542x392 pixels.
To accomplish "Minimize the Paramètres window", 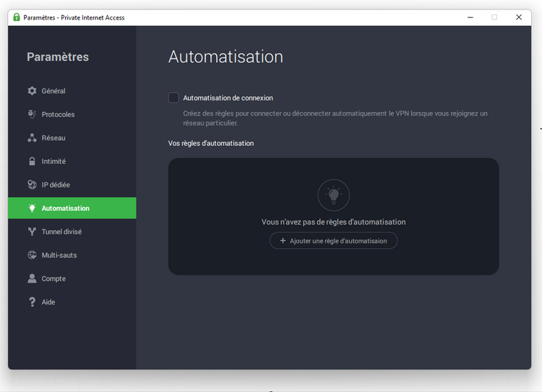I will (x=470, y=17).
